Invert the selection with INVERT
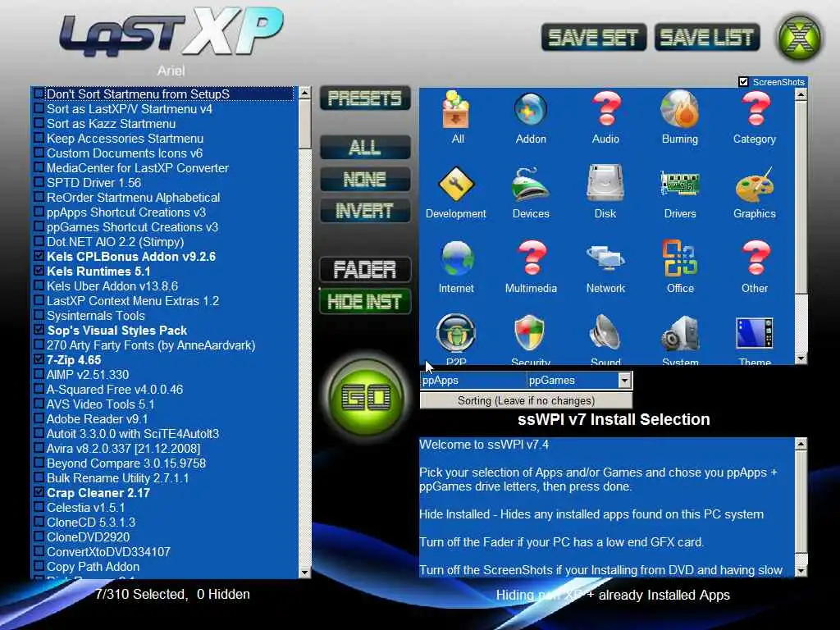 pos(365,211)
